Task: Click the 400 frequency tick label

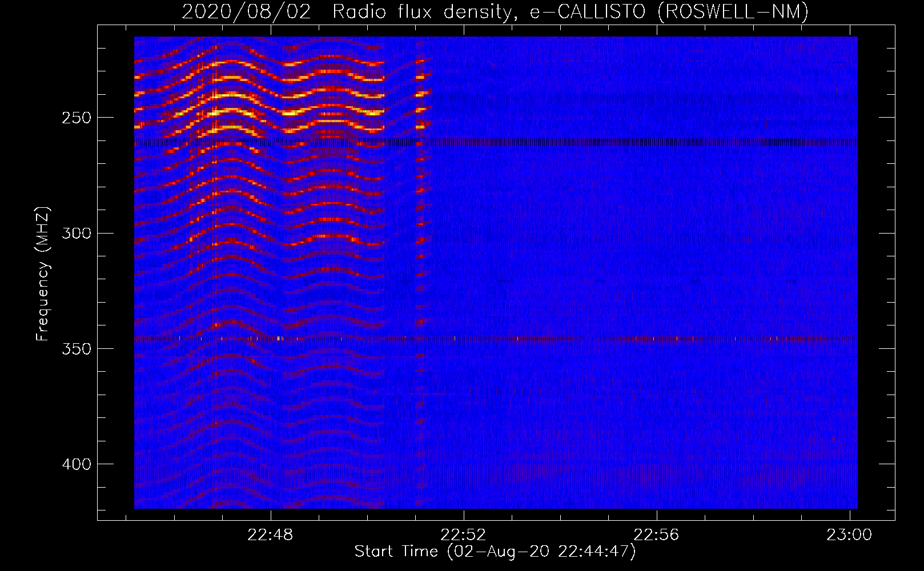Action: [x=77, y=464]
